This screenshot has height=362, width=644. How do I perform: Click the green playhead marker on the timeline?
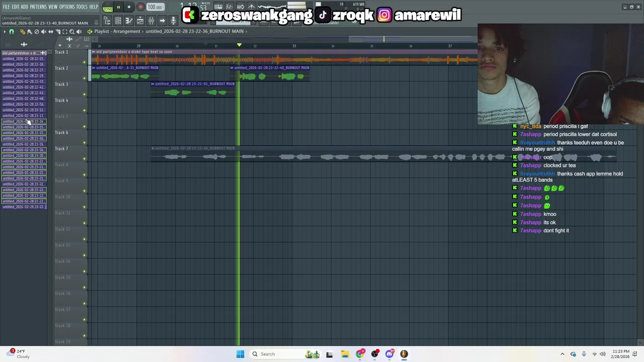click(x=239, y=45)
